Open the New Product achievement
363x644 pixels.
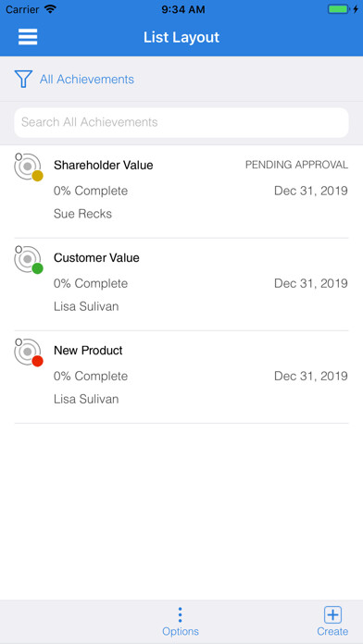[181, 377]
